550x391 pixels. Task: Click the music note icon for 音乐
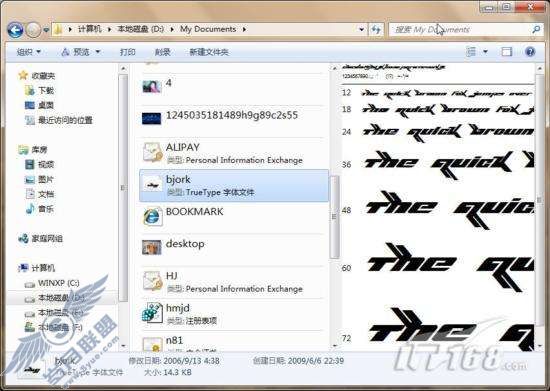pyautogui.click(x=30, y=209)
